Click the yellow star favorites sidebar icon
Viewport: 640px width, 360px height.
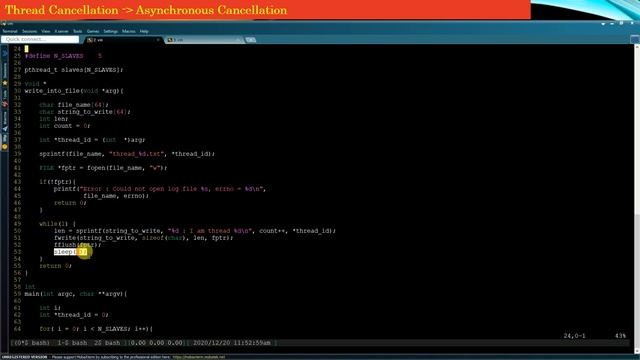pos(5,83)
